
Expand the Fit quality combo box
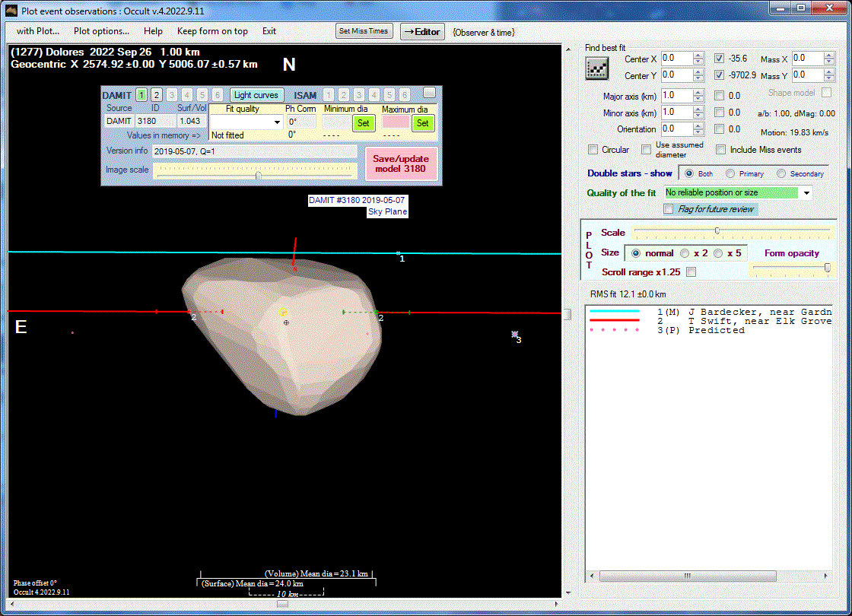click(x=276, y=122)
